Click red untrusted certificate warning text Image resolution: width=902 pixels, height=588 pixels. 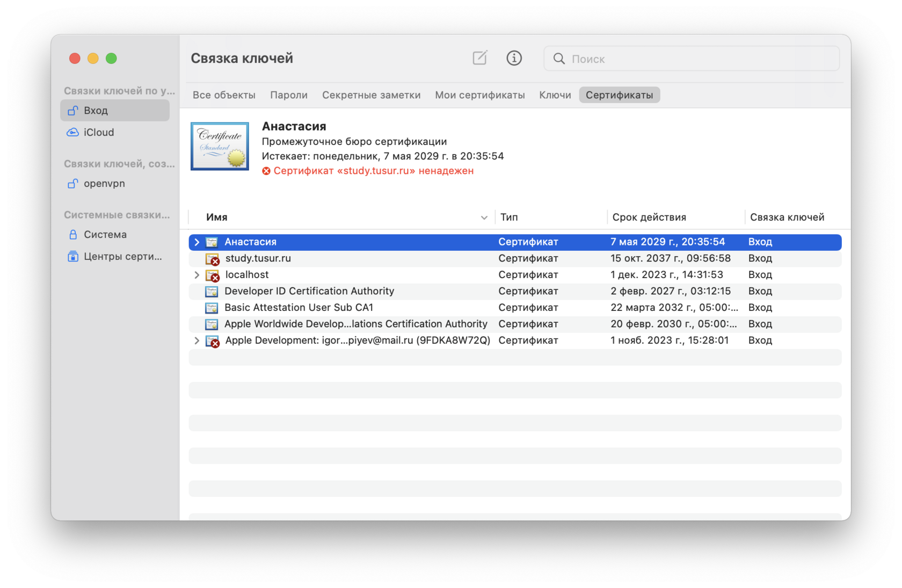click(374, 171)
